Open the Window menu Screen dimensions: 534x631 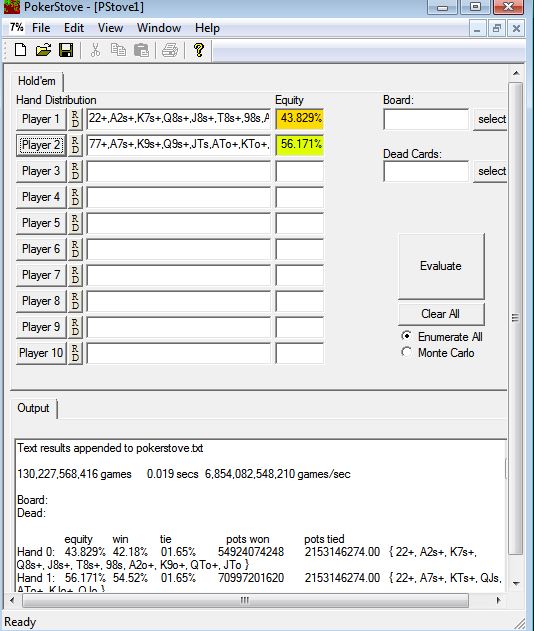pos(159,28)
